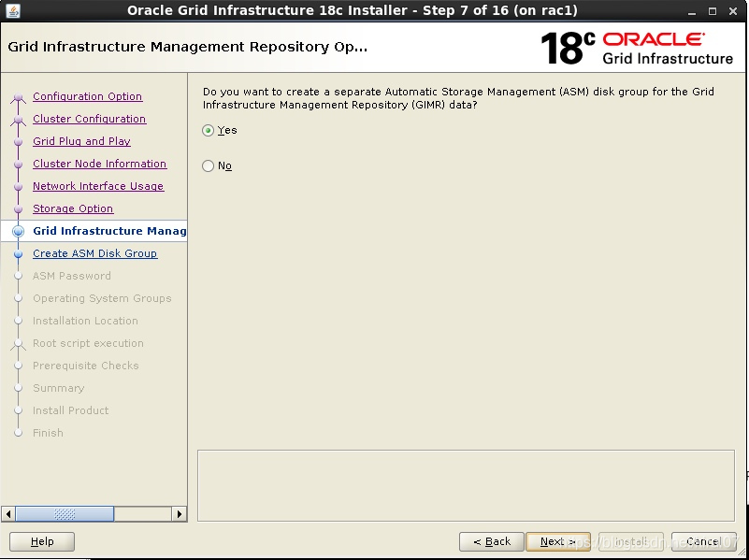Screen dimensions: 749x560
Task: Click the Help button
Action: pyautogui.click(x=42, y=541)
